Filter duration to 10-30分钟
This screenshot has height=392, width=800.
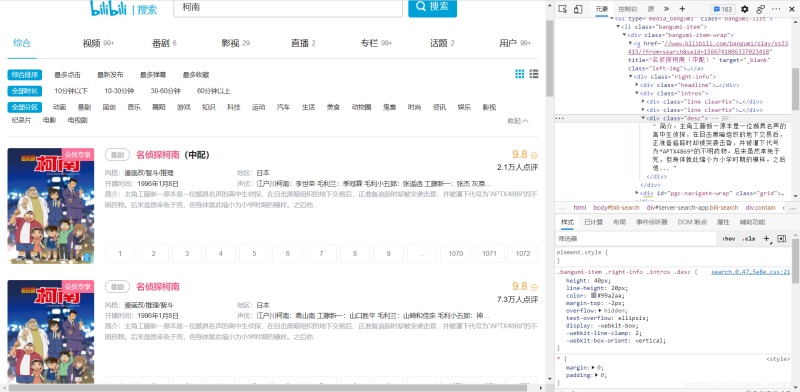click(119, 91)
